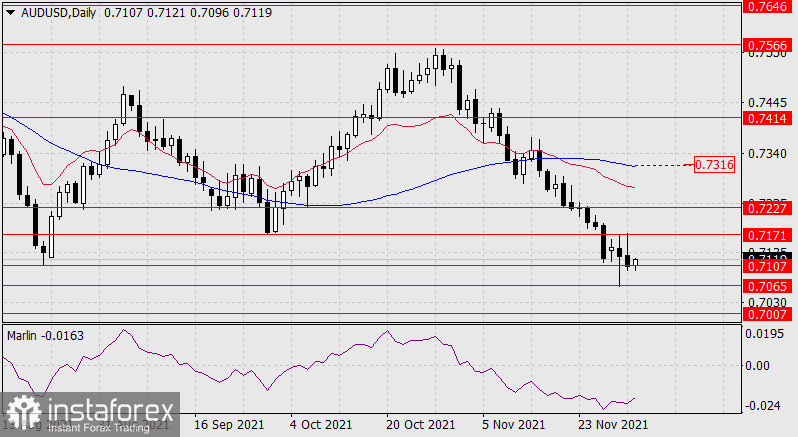Click the 0.00 oscillator scale value
This screenshot has height=437, width=798.
tap(757, 365)
